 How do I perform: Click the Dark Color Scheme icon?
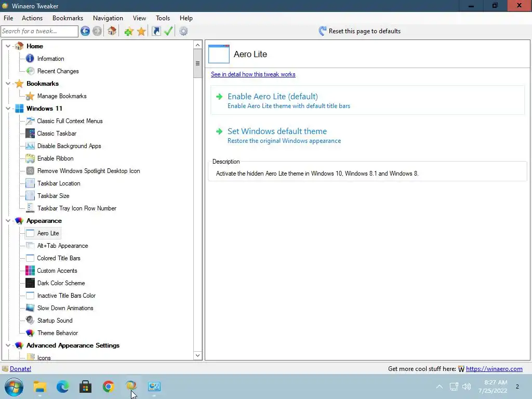(30, 283)
